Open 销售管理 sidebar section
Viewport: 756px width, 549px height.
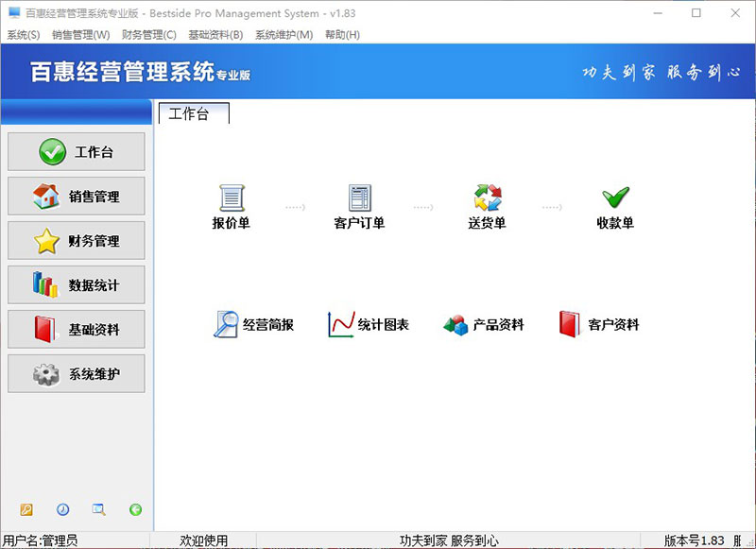tap(77, 197)
